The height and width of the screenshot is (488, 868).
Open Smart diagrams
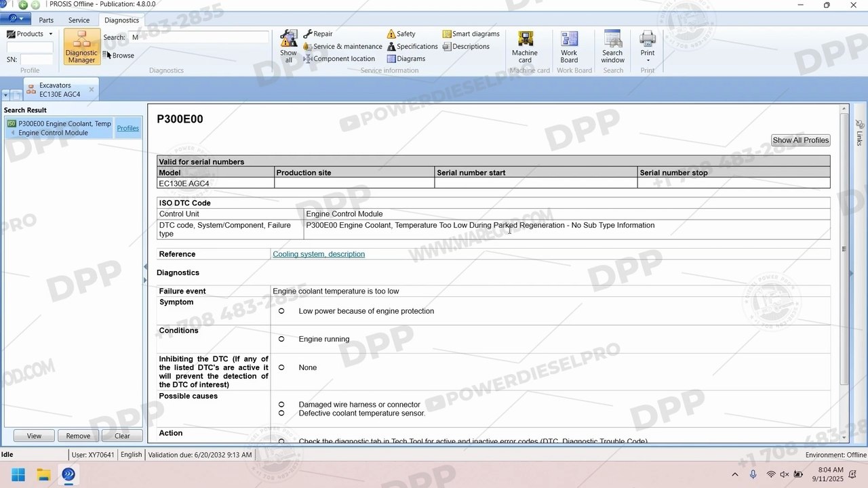click(x=471, y=34)
